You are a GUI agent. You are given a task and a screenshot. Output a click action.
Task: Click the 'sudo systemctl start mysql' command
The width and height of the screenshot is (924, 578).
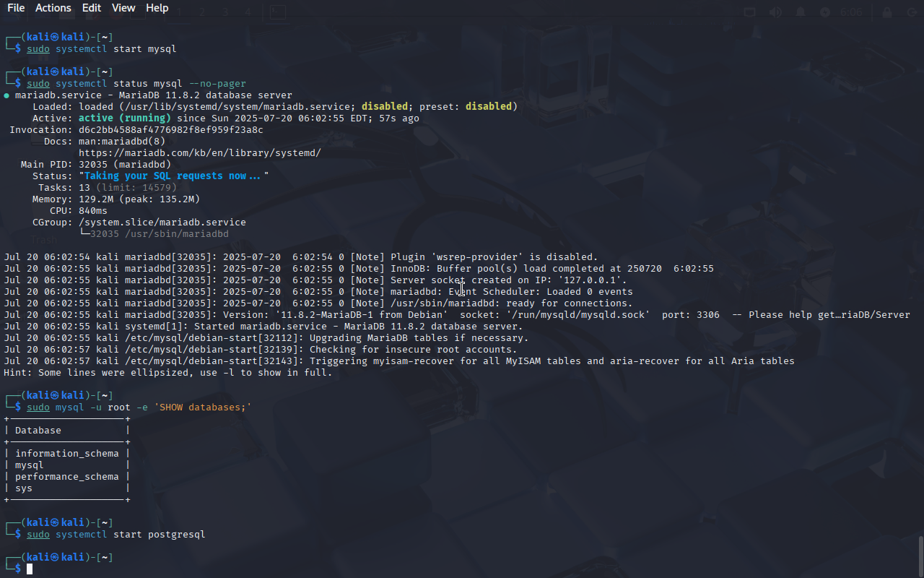(102, 49)
